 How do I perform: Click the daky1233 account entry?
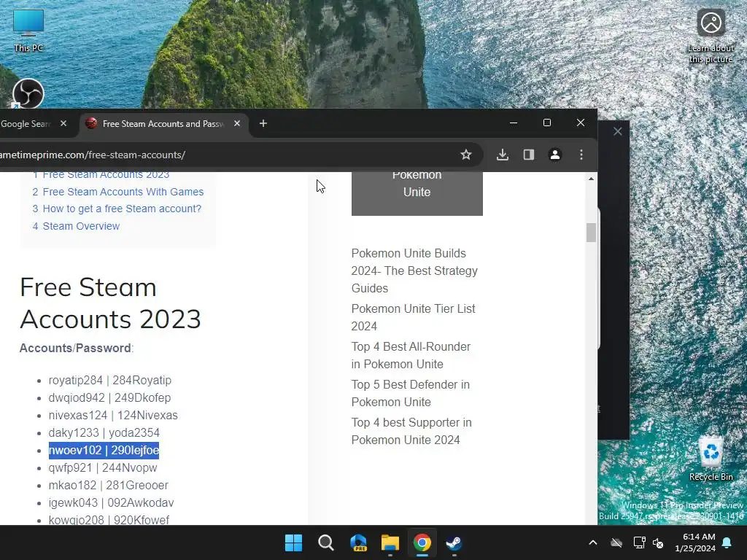[x=104, y=433]
